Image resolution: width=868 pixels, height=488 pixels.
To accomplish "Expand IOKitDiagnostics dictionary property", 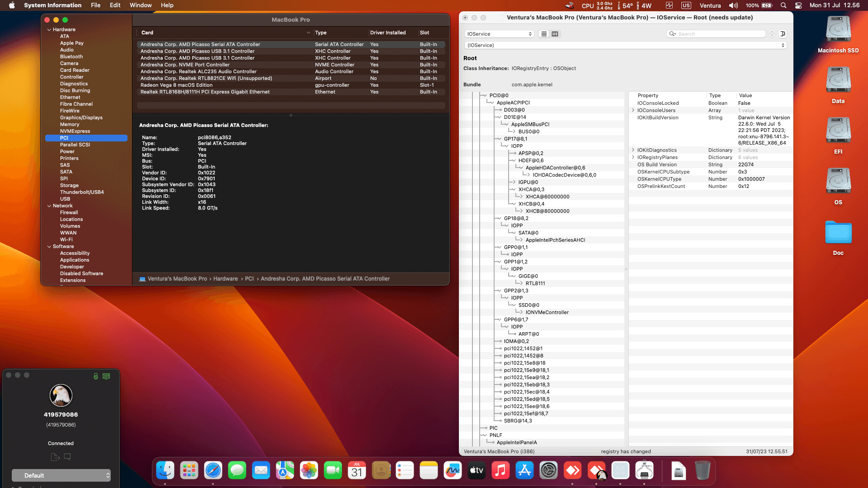I will [633, 150].
